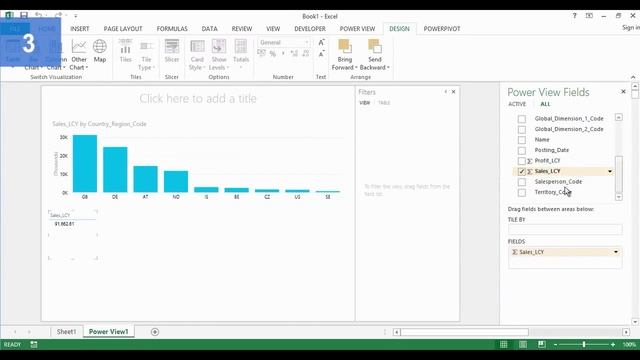Open Sales_LCY dropdown in FIELDS area
640x360 pixels.
coord(616,252)
